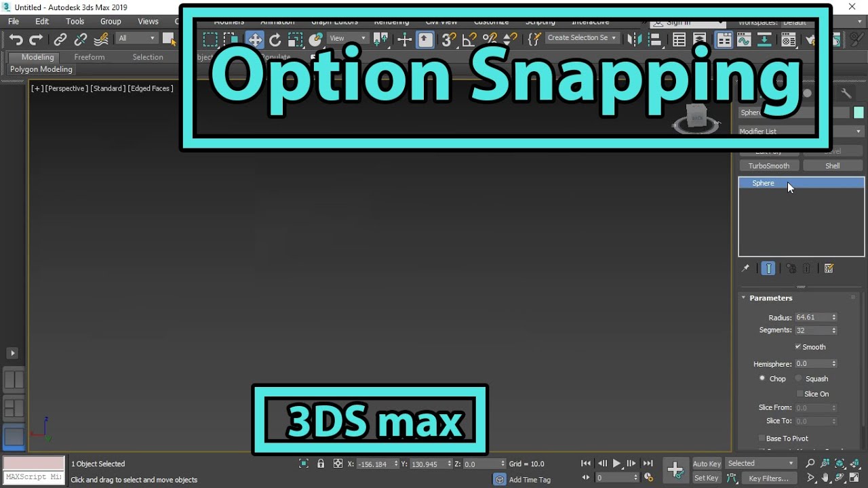The height and width of the screenshot is (488, 868).
Task: Collapse the Parameters rollout
Action: [744, 298]
